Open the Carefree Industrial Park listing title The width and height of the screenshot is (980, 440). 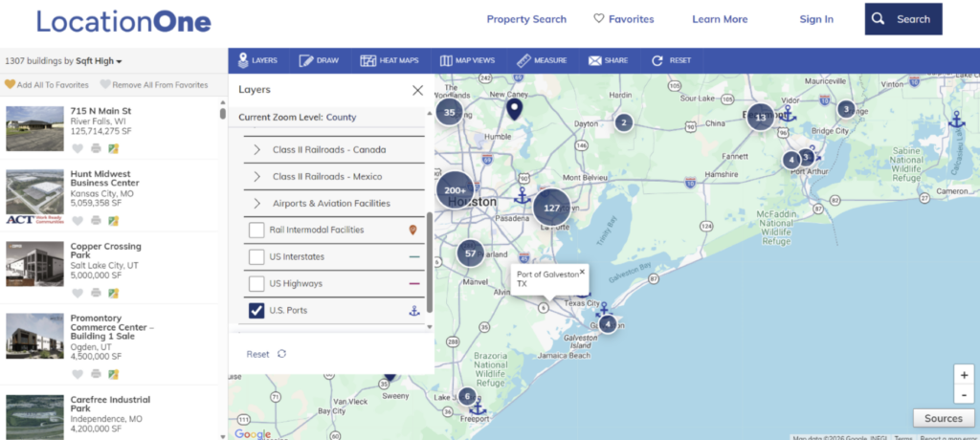pyautogui.click(x=111, y=404)
